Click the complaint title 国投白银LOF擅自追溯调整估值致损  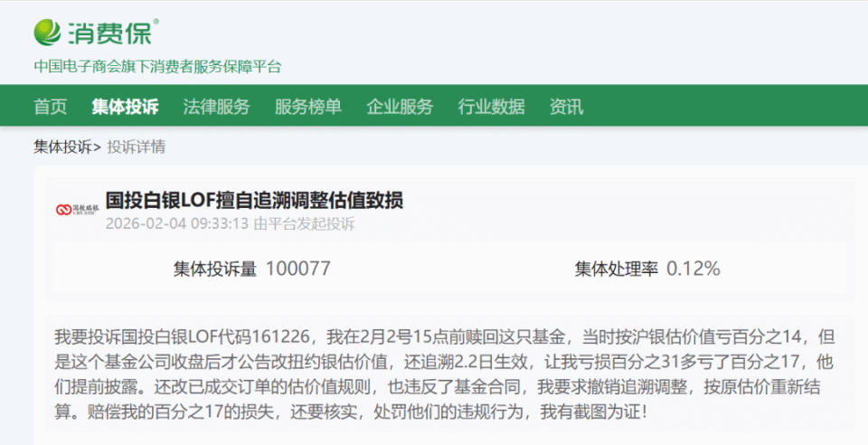pos(254,200)
